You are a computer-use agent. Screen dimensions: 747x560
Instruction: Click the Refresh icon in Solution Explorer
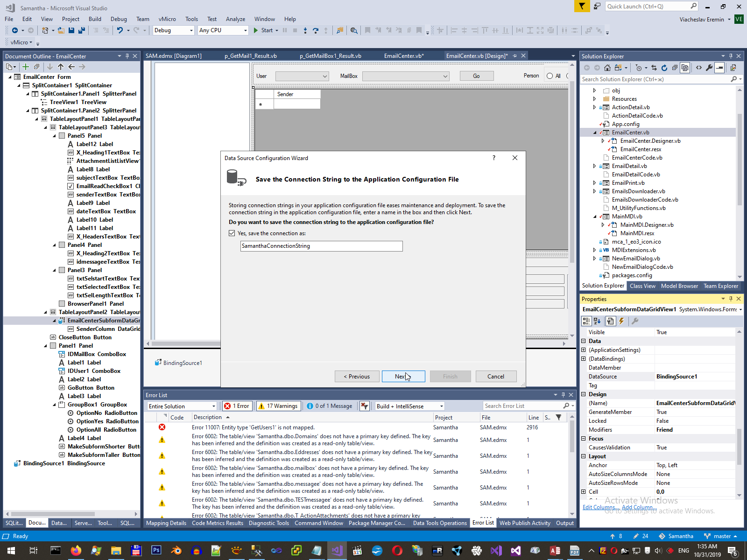coord(664,68)
